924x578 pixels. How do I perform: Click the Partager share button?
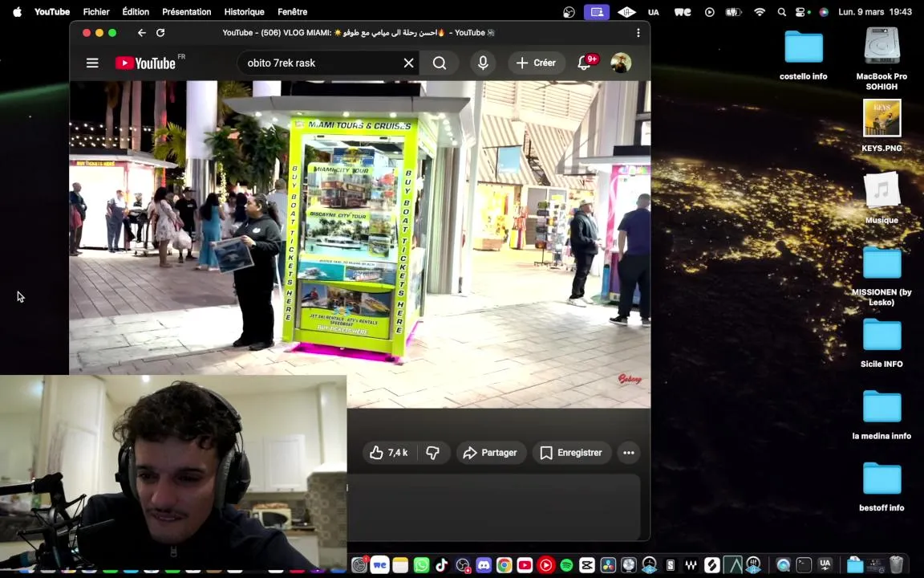[491, 453]
